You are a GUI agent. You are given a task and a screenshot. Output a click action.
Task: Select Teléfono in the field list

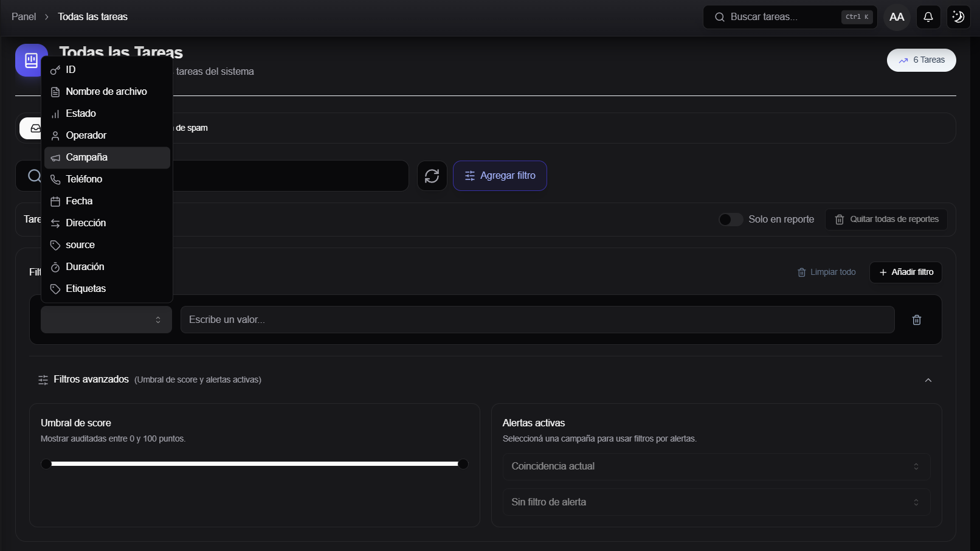pos(107,179)
